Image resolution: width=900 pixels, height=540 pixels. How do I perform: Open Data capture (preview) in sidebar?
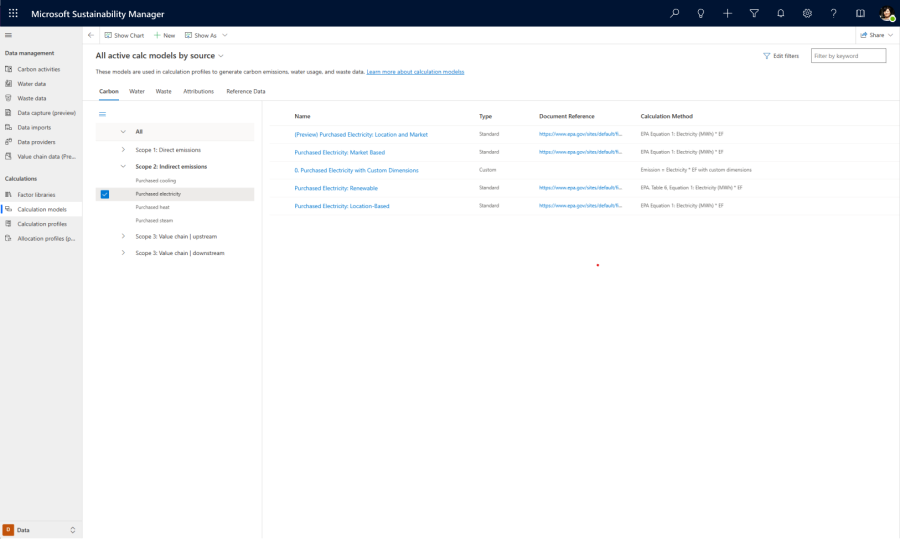click(46, 113)
